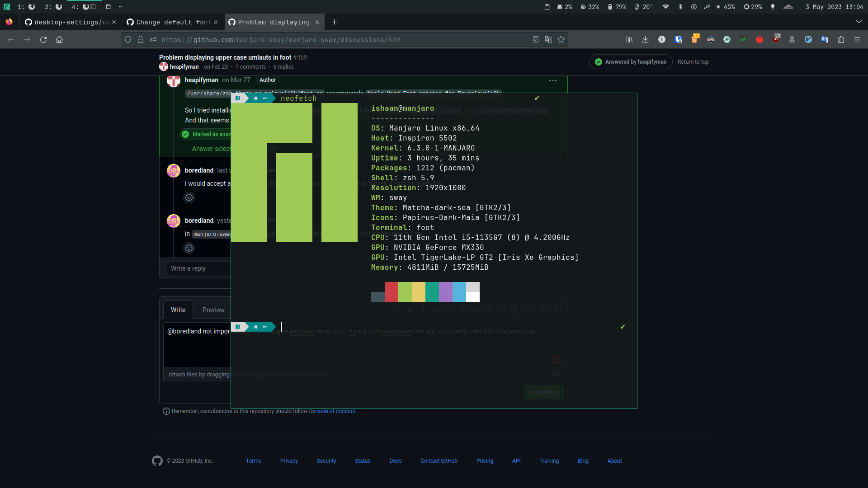Click the 'Return to top' link
Image resolution: width=868 pixels, height=488 pixels.
click(693, 62)
